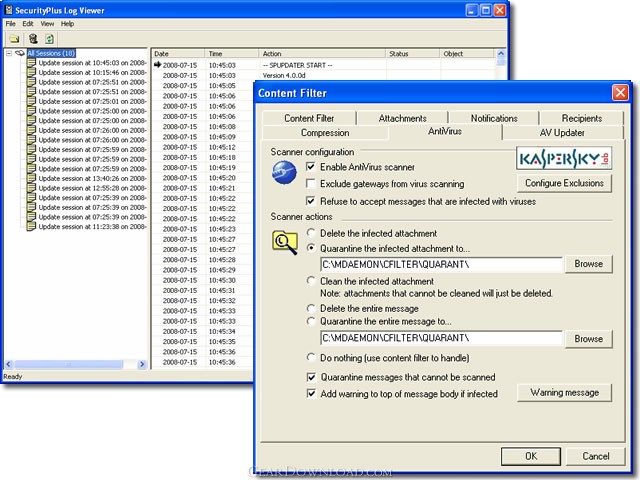Screen dimensions: 640x480
Task: Select the AntiVirus tab
Action: (445, 131)
